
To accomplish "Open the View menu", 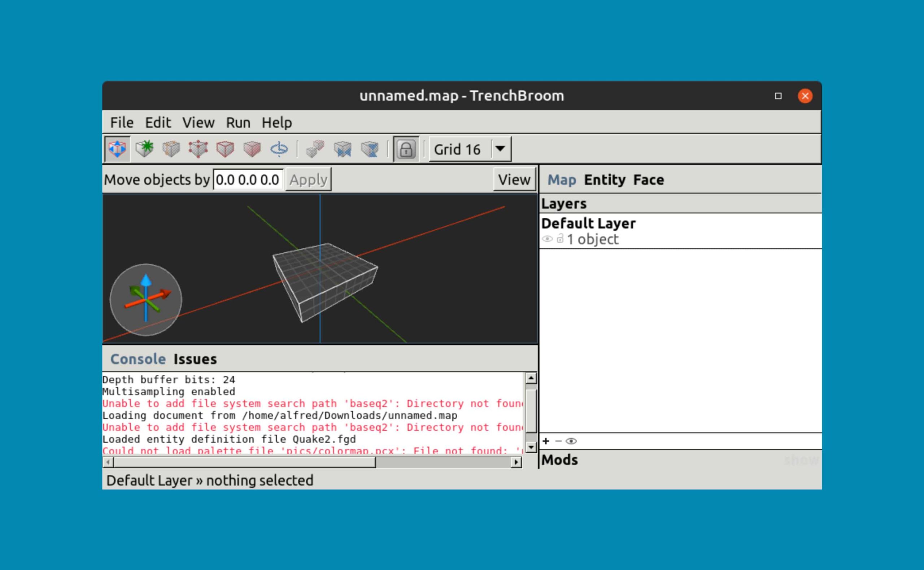I will (x=198, y=122).
